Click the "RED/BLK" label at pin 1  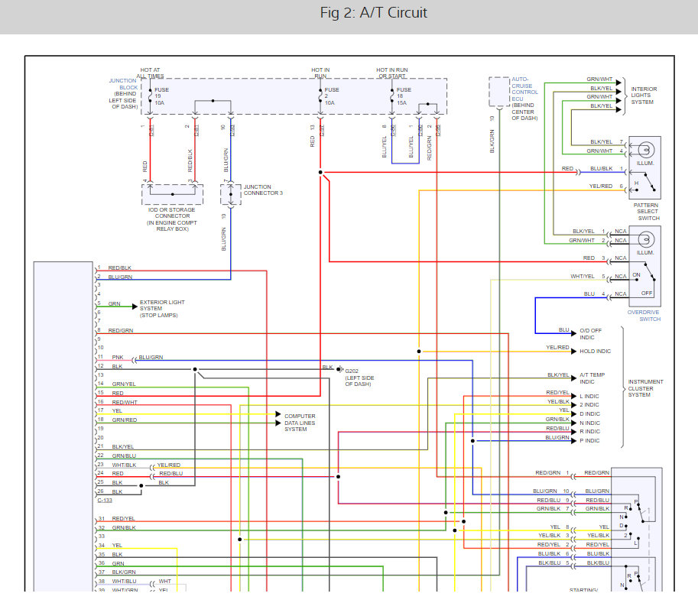click(120, 268)
